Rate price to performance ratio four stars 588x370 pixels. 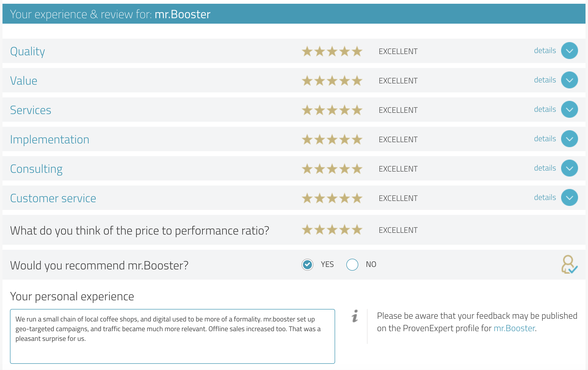[x=345, y=230]
